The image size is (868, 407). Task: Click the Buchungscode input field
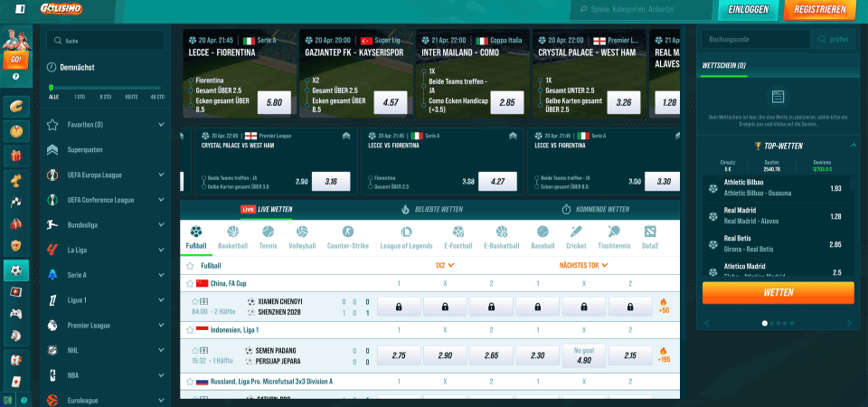pyautogui.click(x=754, y=39)
